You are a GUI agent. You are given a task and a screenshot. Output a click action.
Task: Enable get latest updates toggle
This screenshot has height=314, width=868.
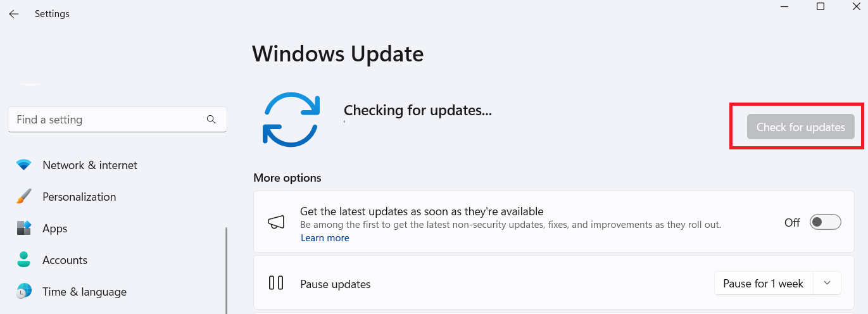coord(826,222)
